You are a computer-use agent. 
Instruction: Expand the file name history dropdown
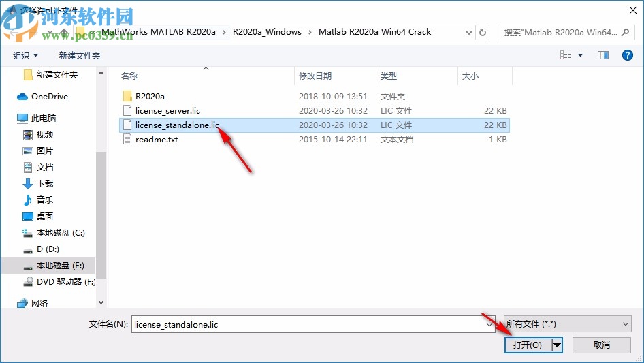(489, 324)
